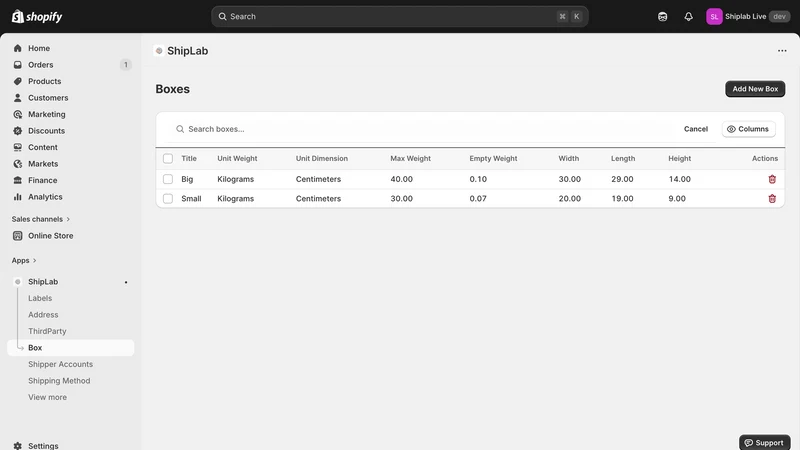Click the Online Store icon
800x450 pixels.
(x=18, y=236)
